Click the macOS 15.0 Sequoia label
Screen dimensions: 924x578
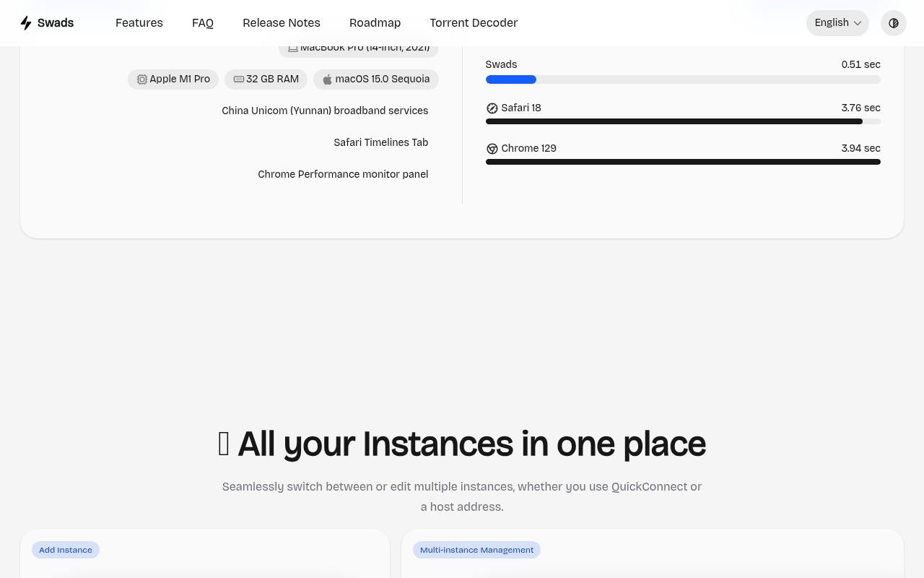click(x=376, y=79)
